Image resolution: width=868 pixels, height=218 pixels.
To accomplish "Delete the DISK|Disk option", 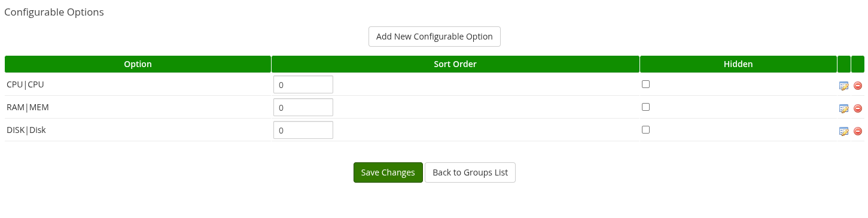I will (857, 131).
